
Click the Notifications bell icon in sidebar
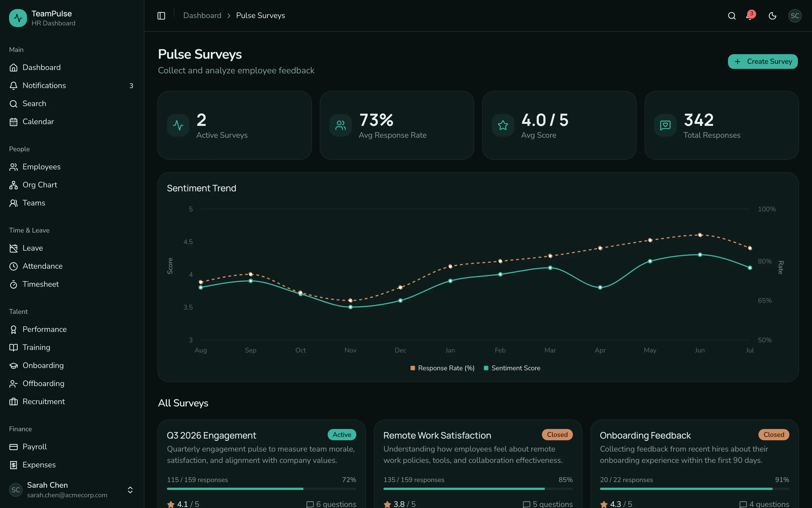tap(14, 86)
